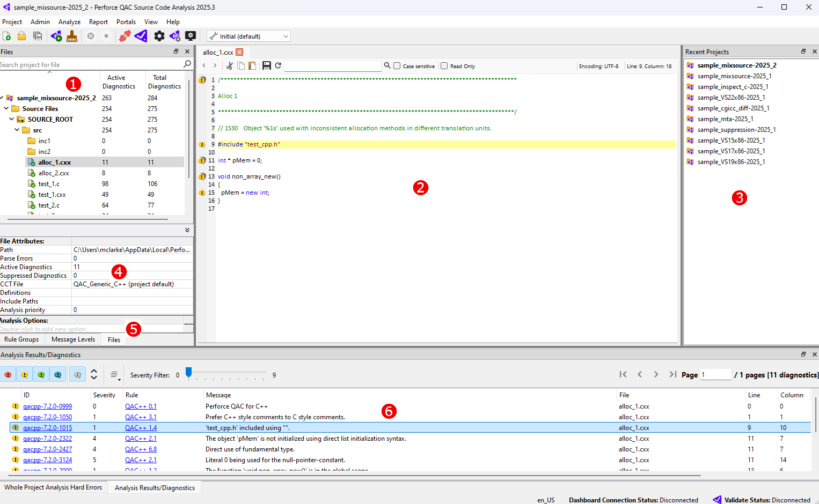Click the Search project for file field

[x=91, y=64]
